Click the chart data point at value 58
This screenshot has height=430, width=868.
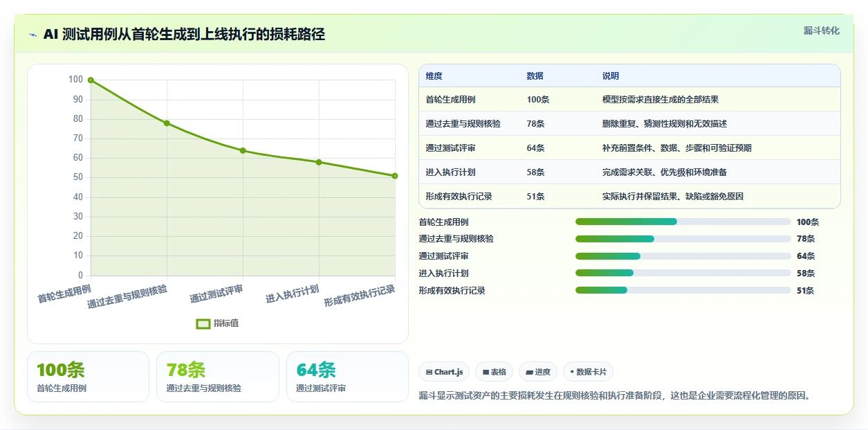[x=319, y=162]
